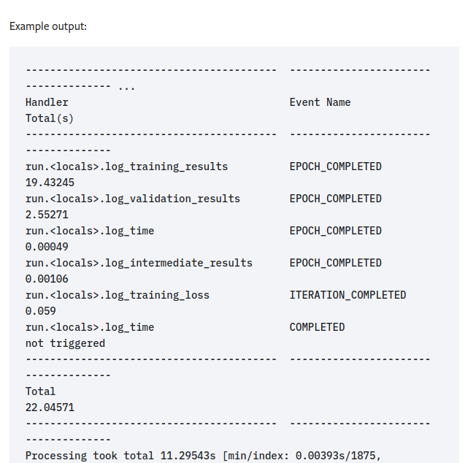The image size is (476, 463).
Task: Click the Handler column header
Action: (47, 102)
